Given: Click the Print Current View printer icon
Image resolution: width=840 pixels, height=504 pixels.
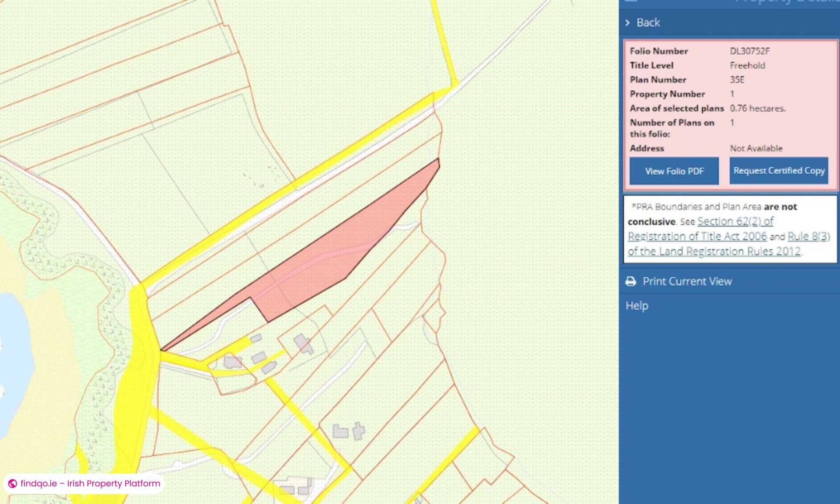Looking at the screenshot, I should [631, 281].
